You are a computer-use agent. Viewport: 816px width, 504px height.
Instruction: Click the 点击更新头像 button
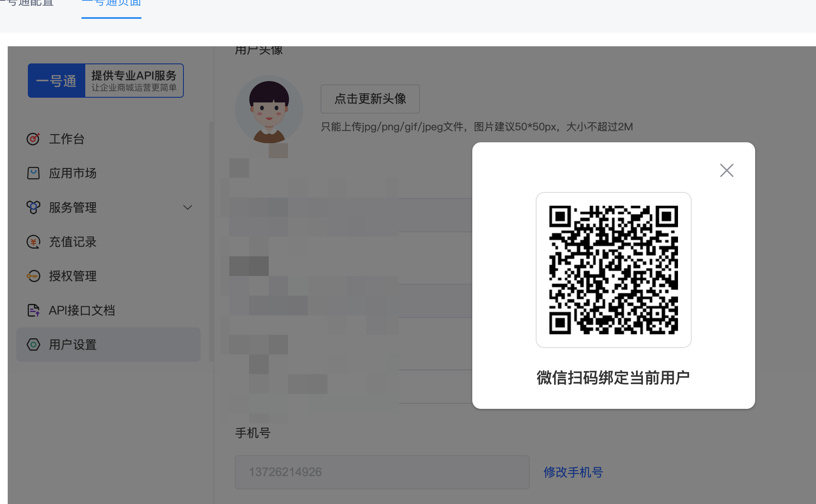pos(370,99)
